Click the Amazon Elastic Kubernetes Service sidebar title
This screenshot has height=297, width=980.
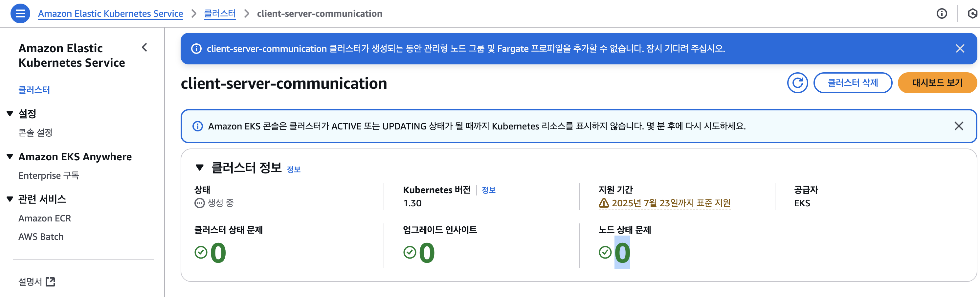[x=72, y=55]
